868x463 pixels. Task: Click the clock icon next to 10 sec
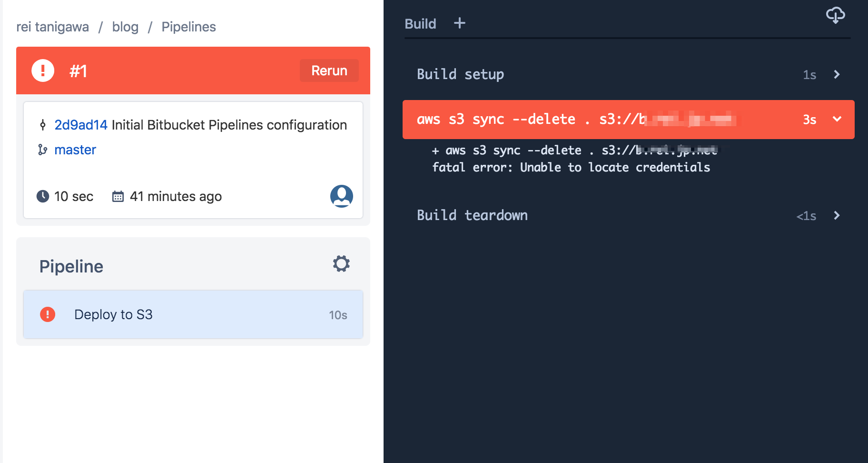point(43,196)
